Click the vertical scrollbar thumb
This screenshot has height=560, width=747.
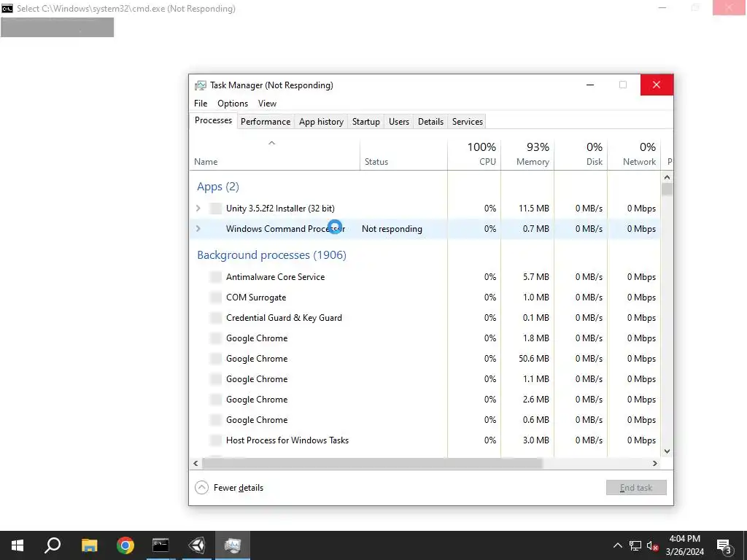coord(667,190)
